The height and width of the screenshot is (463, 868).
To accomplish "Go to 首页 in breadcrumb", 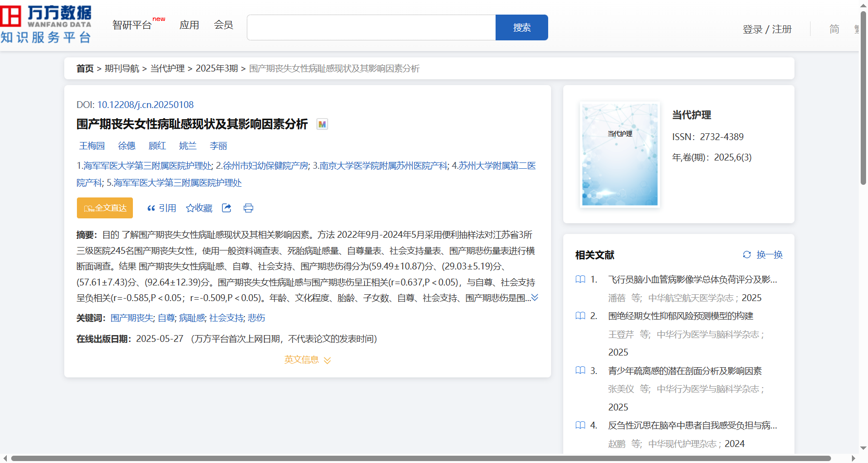I will 85,69.
